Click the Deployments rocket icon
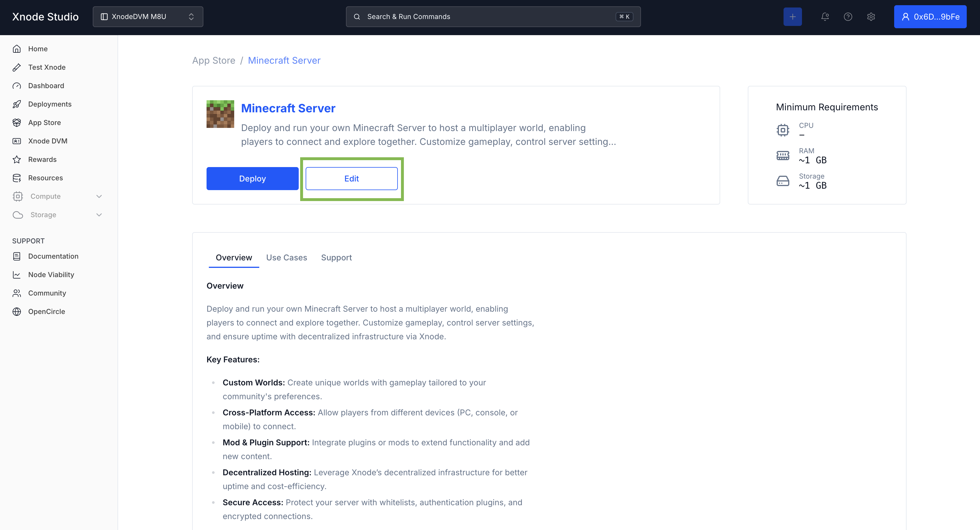 click(x=17, y=104)
